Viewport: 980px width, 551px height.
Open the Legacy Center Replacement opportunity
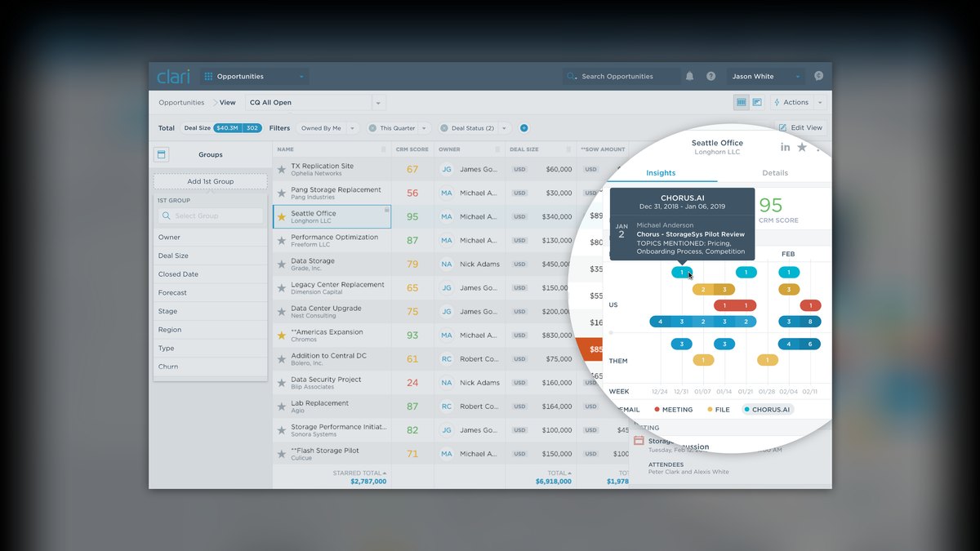point(337,285)
